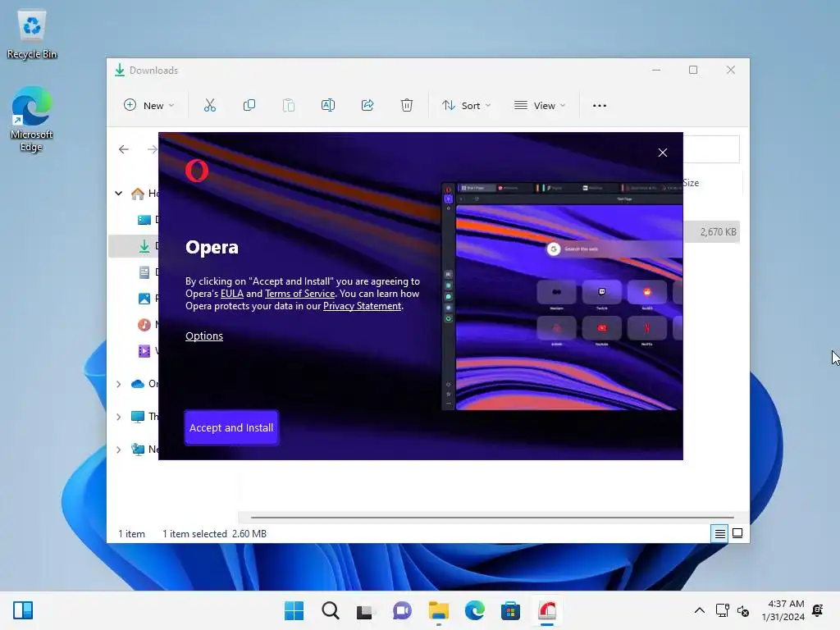The height and width of the screenshot is (630, 840).
Task: Click the This PC monitor icon
Action: coord(138,417)
